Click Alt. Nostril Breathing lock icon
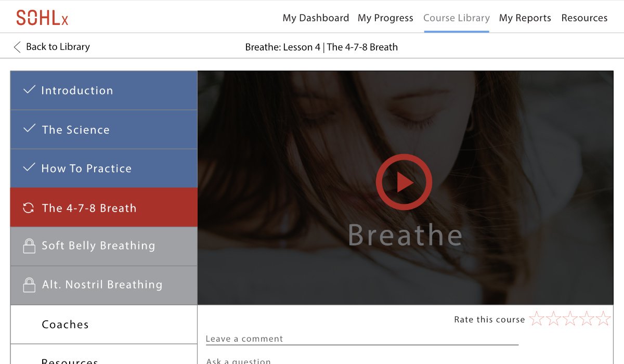624x364 pixels. [29, 285]
